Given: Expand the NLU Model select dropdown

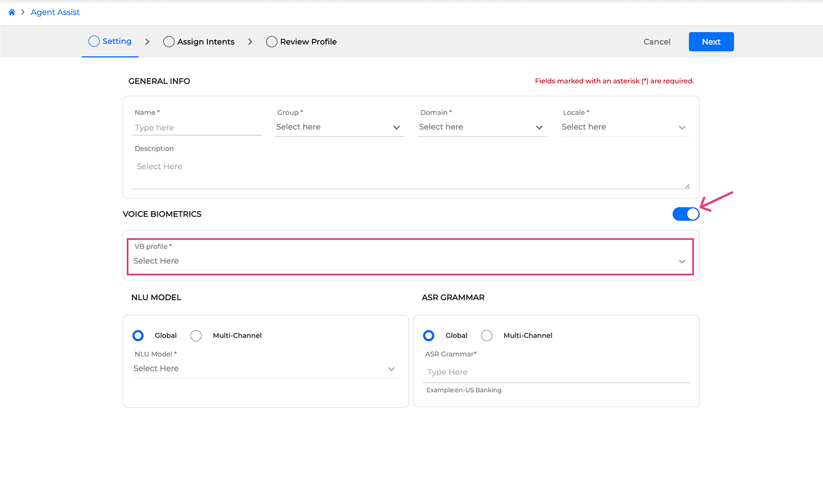Looking at the screenshot, I should coord(265,368).
